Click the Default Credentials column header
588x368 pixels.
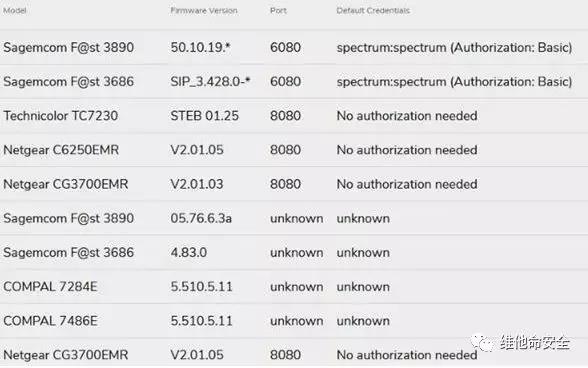(x=373, y=10)
